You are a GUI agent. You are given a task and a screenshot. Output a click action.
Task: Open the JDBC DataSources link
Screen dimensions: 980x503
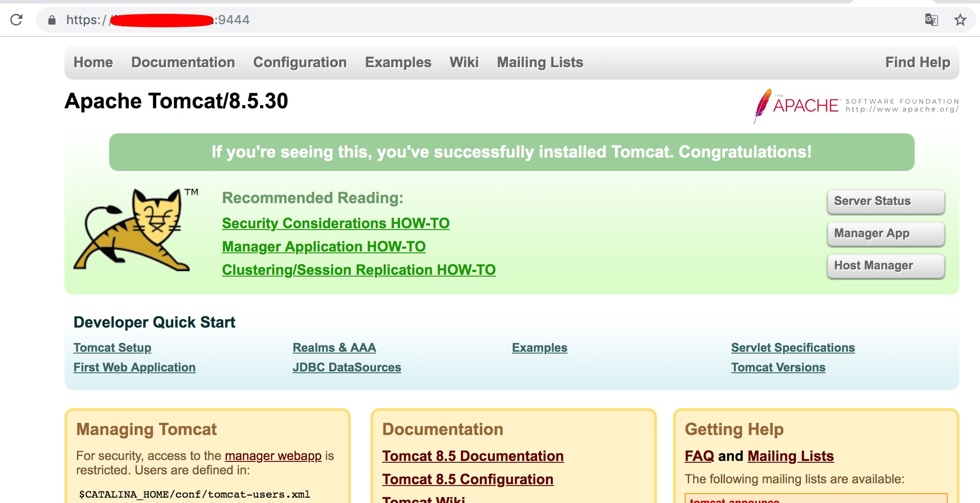[347, 367]
